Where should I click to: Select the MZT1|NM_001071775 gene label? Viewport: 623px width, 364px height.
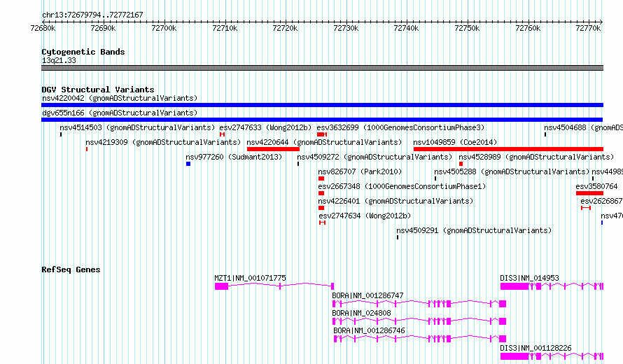tap(251, 278)
